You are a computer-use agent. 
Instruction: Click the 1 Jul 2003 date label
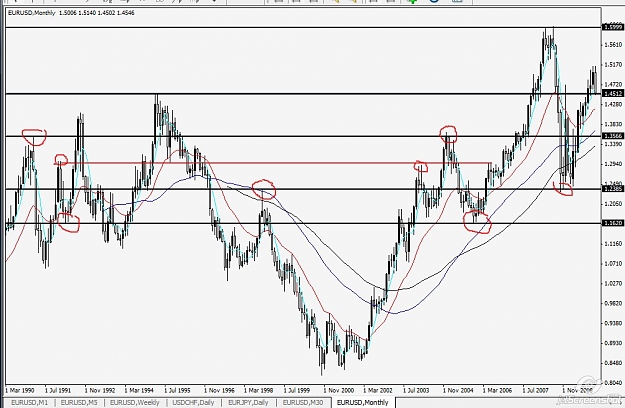[x=418, y=390]
